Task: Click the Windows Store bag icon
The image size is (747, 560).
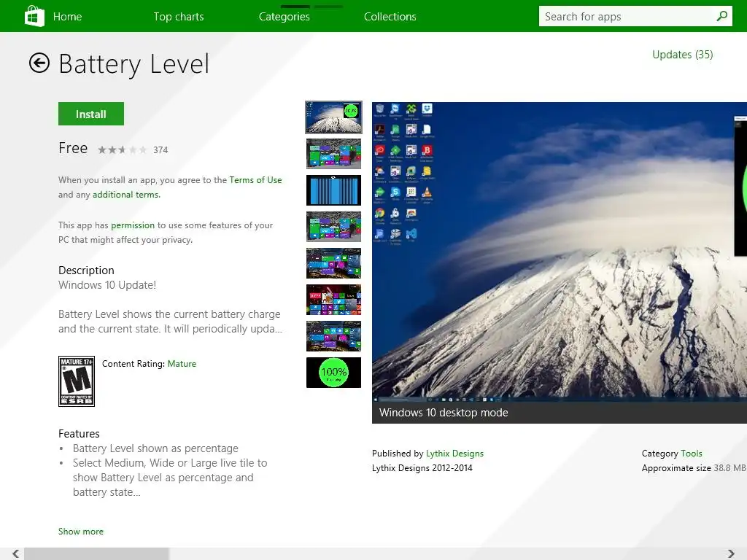Action: click(34, 16)
